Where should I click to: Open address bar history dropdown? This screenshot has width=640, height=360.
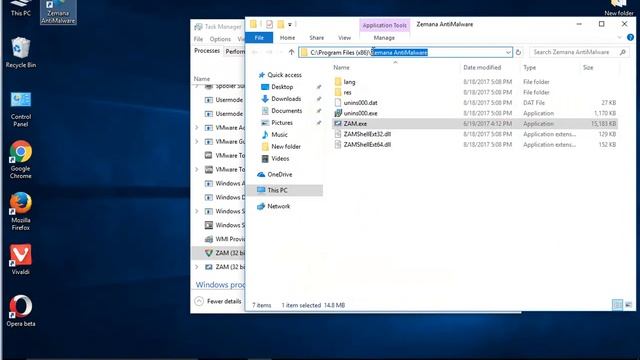pyautogui.click(x=508, y=52)
